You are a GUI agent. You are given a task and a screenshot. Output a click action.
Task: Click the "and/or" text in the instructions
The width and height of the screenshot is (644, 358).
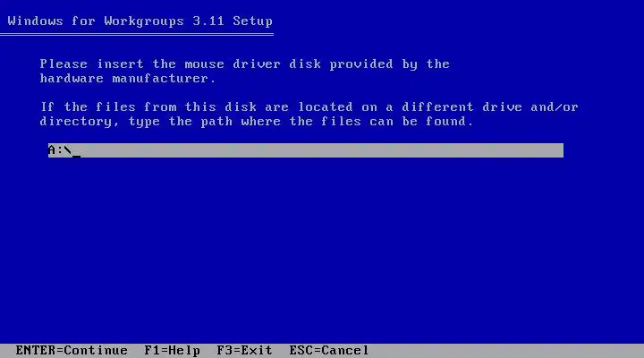[x=555, y=107]
